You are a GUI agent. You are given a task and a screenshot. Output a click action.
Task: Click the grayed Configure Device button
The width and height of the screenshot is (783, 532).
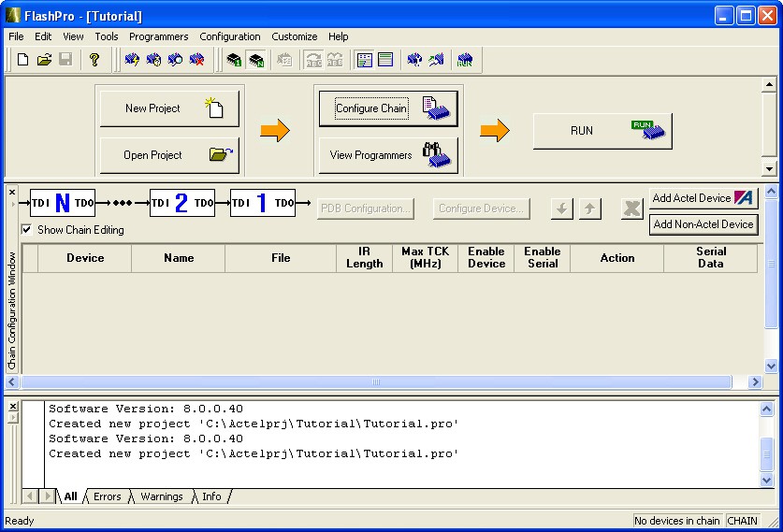pyautogui.click(x=482, y=208)
